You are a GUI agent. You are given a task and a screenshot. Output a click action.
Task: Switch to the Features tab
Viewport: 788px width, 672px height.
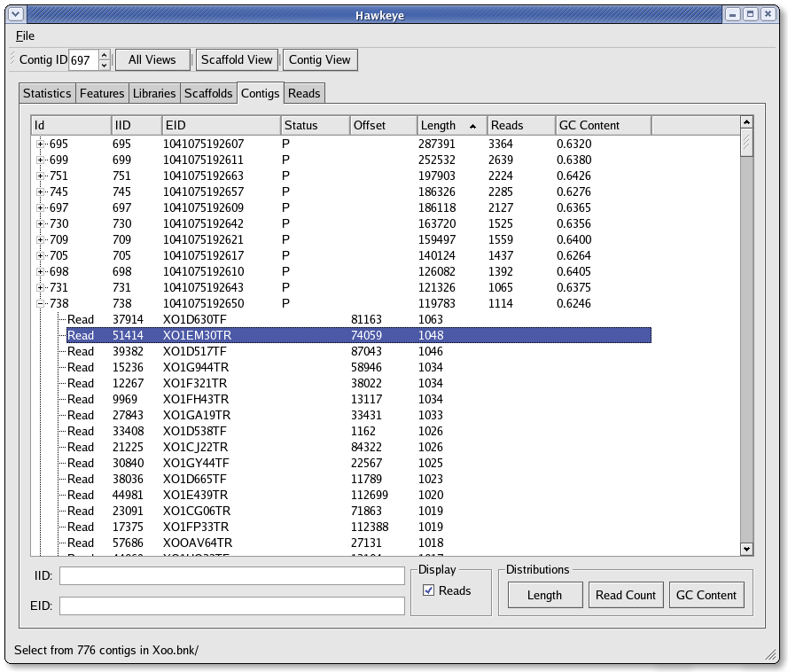[102, 93]
